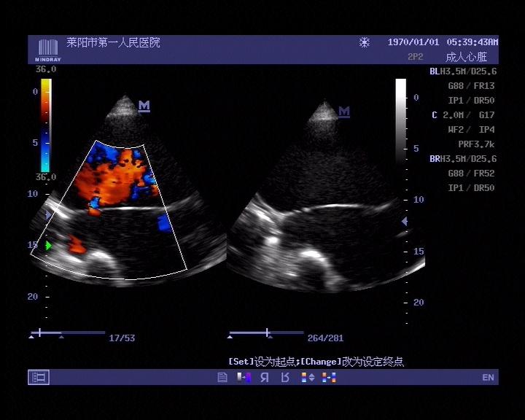Click the EN input language indicator
The width and height of the screenshot is (525, 420).
(488, 378)
